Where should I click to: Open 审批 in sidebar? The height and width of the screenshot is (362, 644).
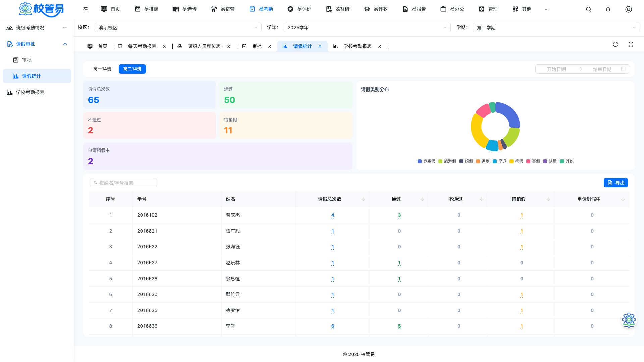click(37, 60)
